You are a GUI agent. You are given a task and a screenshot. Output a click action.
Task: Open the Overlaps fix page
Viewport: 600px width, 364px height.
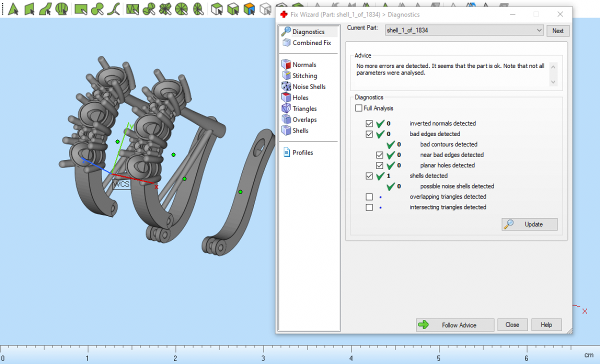[304, 119]
